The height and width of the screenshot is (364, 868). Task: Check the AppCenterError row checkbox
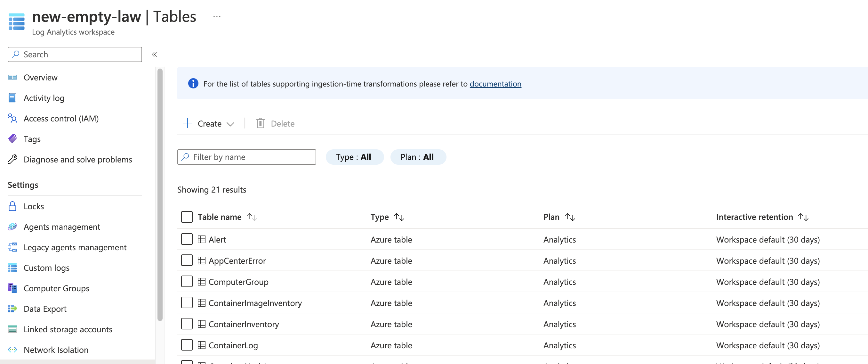coord(187,261)
